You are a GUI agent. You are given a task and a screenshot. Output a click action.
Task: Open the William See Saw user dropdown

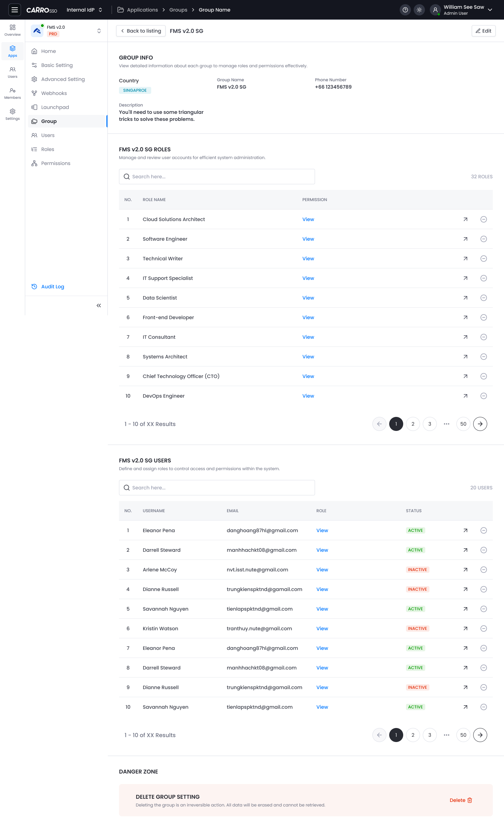pos(490,10)
